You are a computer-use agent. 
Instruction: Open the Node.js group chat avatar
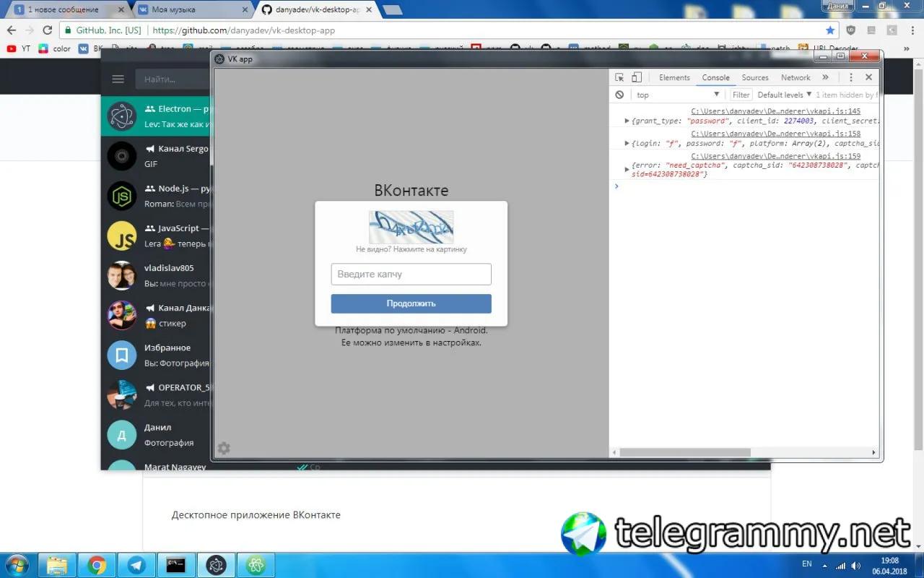click(x=122, y=196)
